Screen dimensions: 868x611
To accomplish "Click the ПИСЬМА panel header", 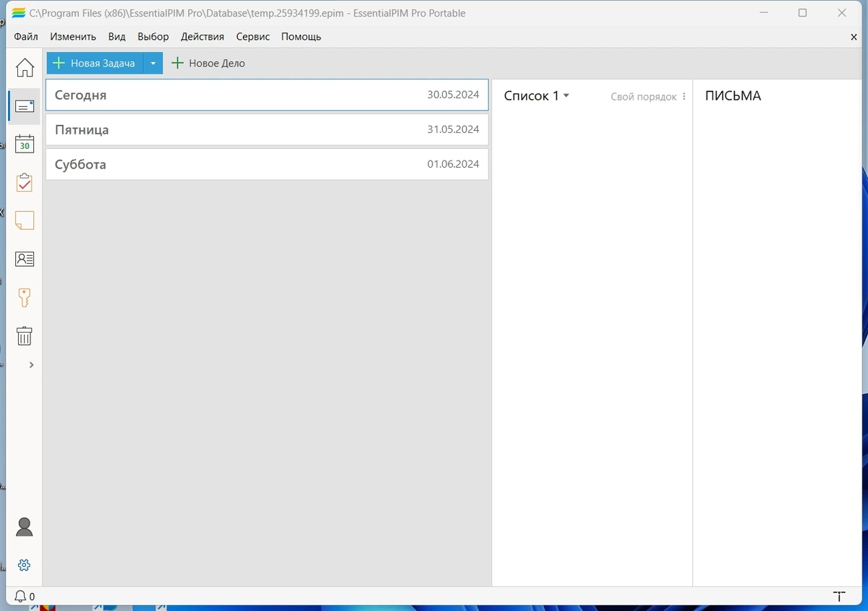I will (x=733, y=95).
